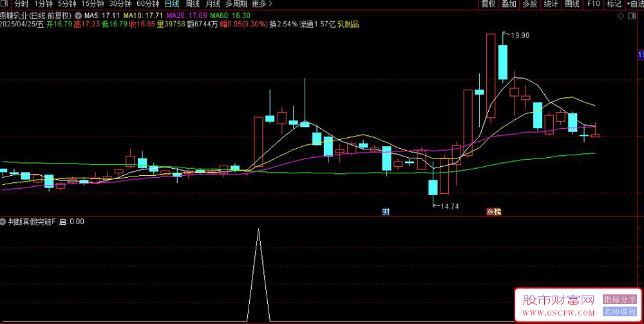Select the 60分钟 period tab

click(148, 4)
